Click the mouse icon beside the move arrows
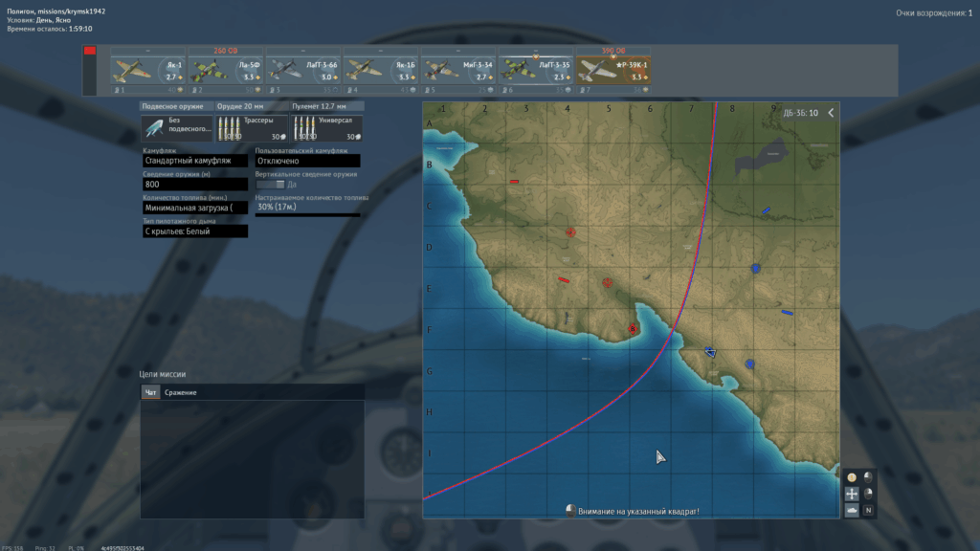Viewport: 980px width, 551px height. (x=868, y=494)
